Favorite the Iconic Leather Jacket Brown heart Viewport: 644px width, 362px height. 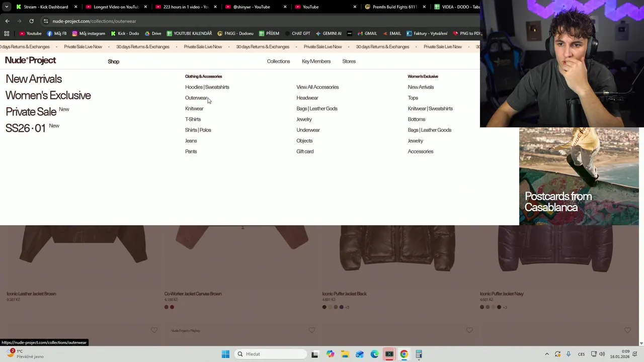click(154, 330)
